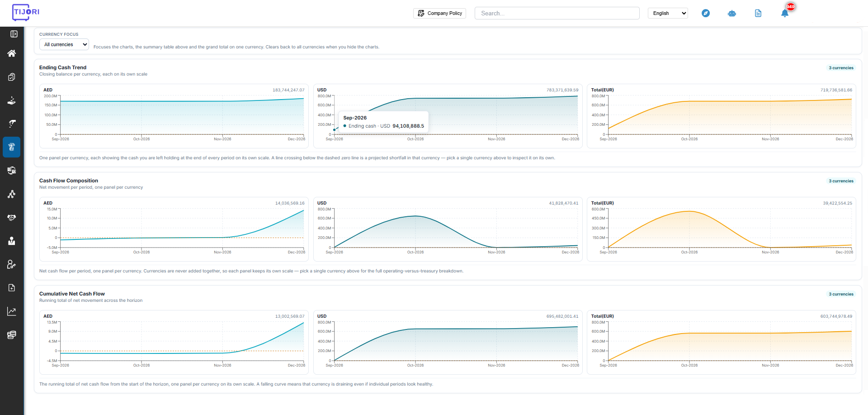The width and height of the screenshot is (868, 415).
Task: Click the CURRENCY FOCUS label
Action: click(x=59, y=34)
